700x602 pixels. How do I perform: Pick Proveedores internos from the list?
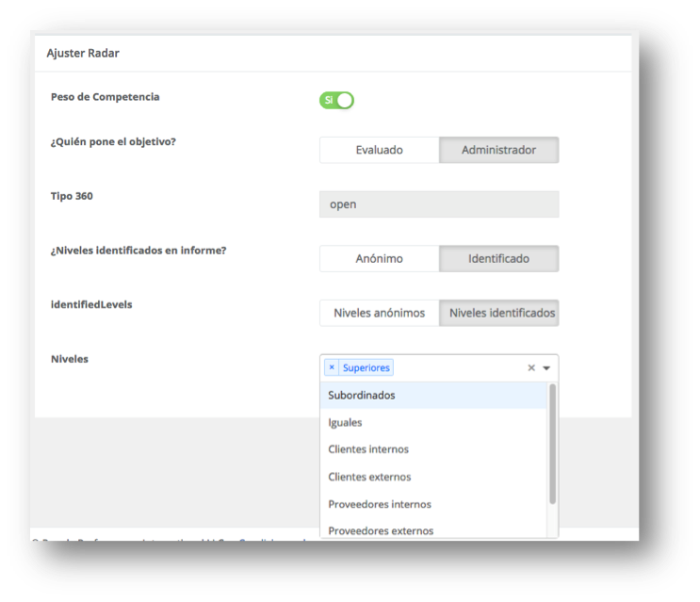[x=433, y=504]
